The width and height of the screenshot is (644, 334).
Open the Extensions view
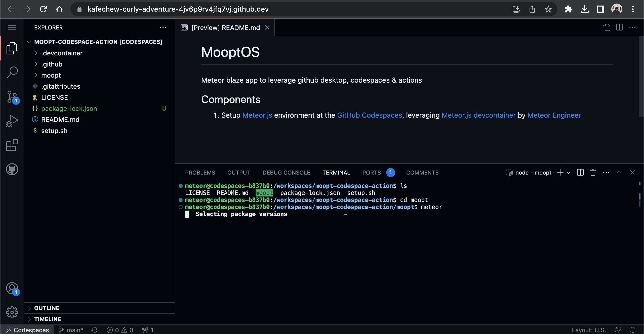click(x=12, y=145)
